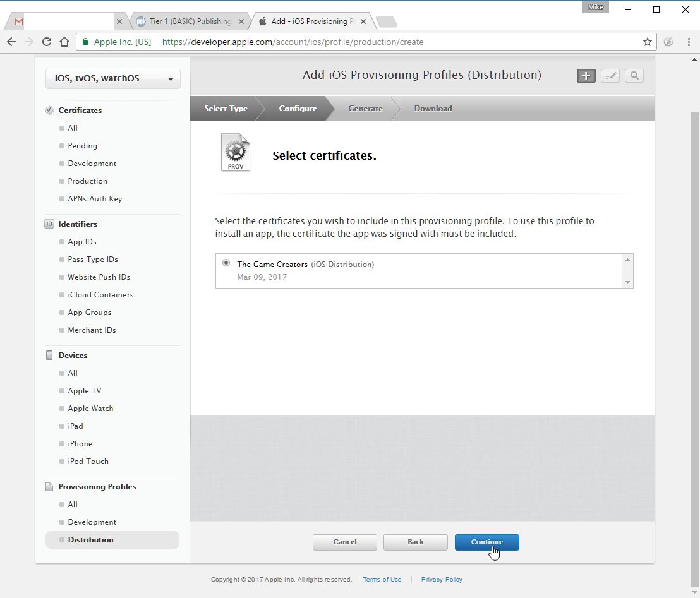
Task: Open Pass Type IDs
Action: pos(93,260)
